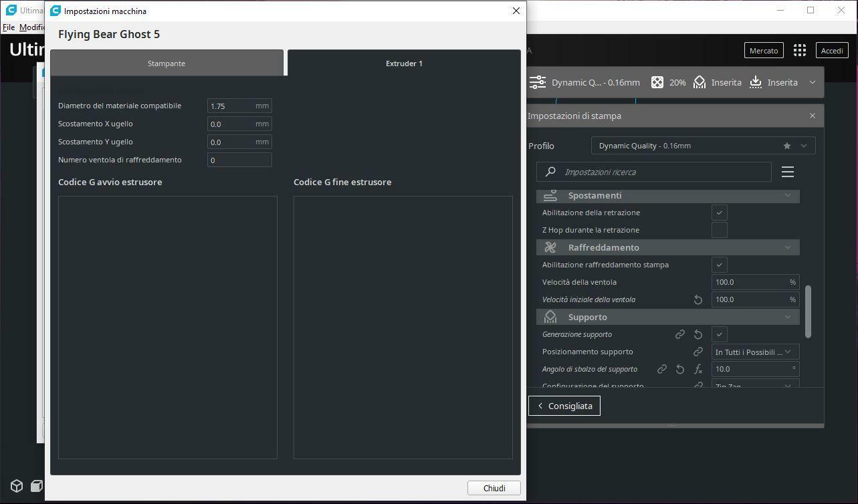Viewport: 858px width, 504px height.
Task: Close the Impostazioni di stampa panel
Action: tap(813, 116)
